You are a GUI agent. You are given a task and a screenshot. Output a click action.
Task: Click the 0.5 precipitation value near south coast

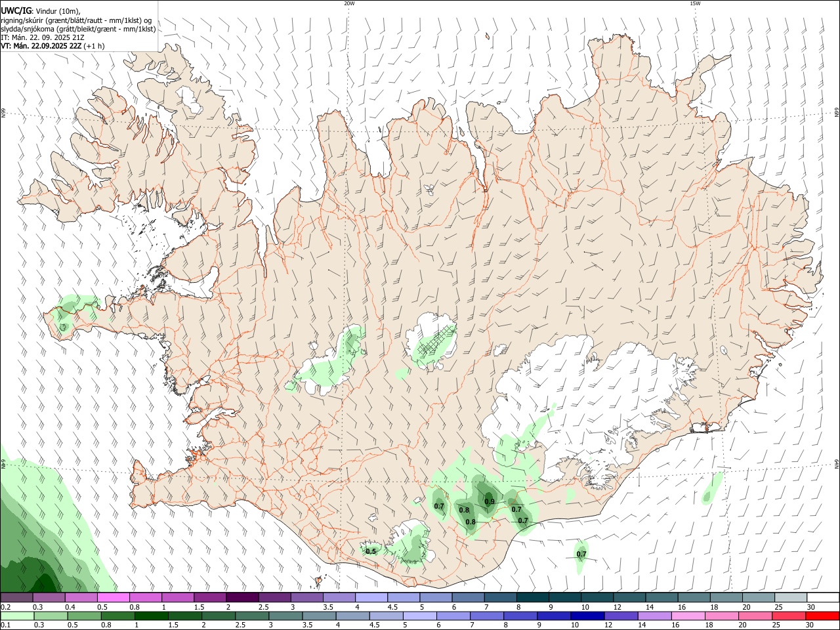coord(371,551)
